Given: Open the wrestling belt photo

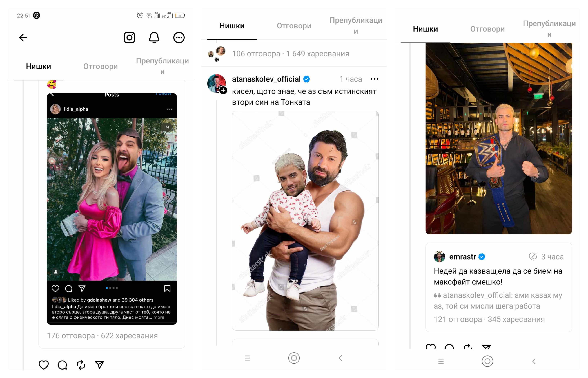Looking at the screenshot, I should click(498, 139).
